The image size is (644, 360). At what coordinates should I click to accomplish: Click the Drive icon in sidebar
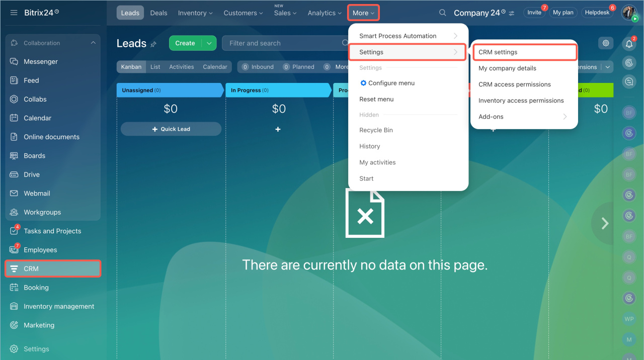coord(14,174)
